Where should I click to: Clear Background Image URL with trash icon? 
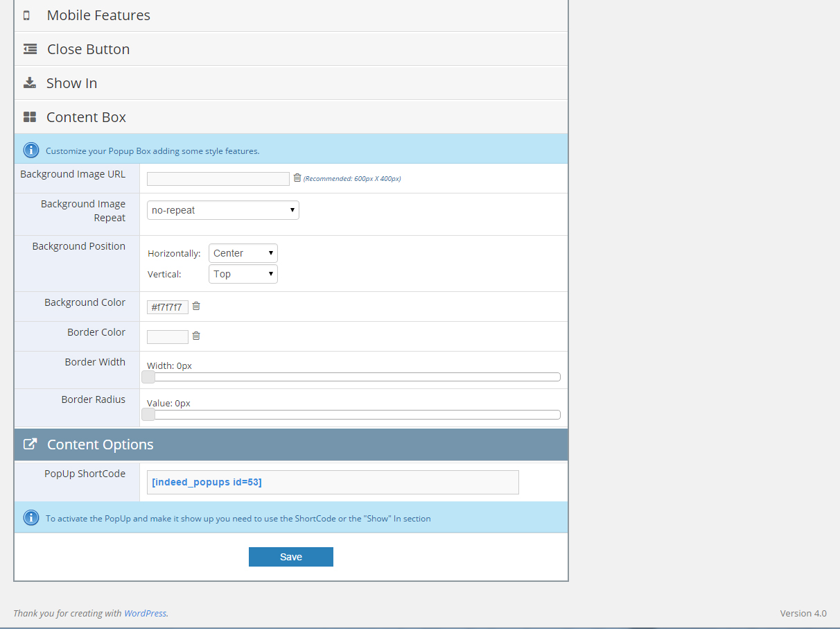coord(297,178)
